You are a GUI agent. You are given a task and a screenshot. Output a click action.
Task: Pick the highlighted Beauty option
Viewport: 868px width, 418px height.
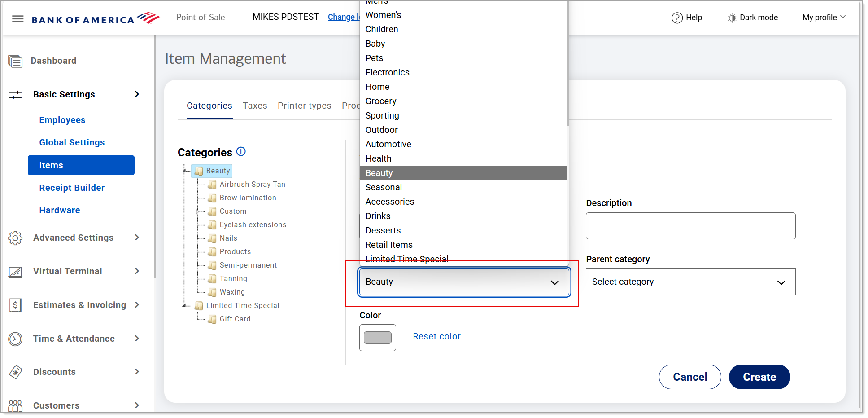tap(463, 173)
